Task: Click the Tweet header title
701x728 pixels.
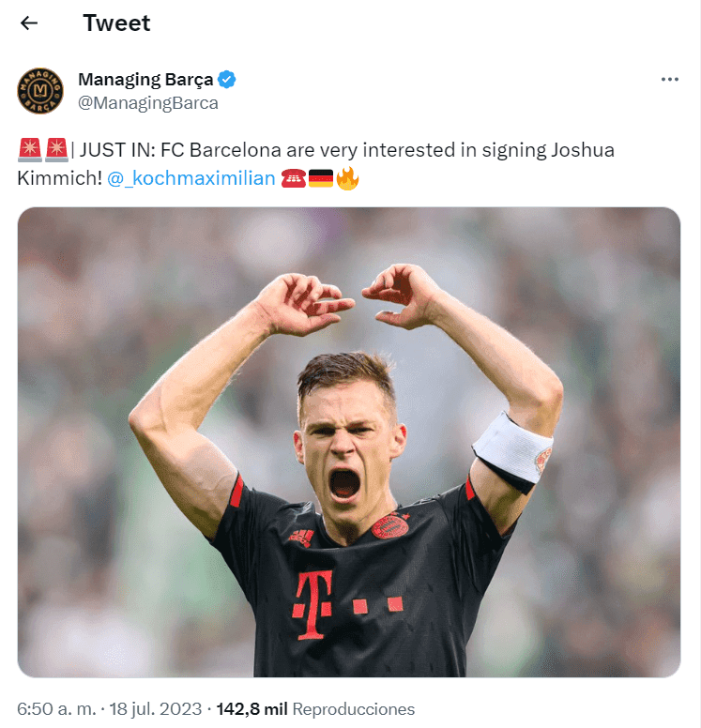Action: (116, 23)
